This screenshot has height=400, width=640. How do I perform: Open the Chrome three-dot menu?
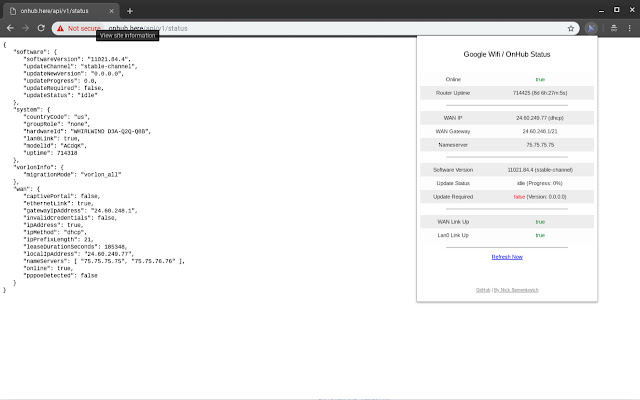point(629,28)
